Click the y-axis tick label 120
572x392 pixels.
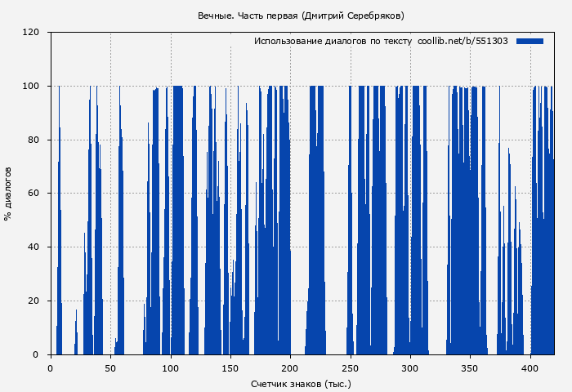point(31,33)
